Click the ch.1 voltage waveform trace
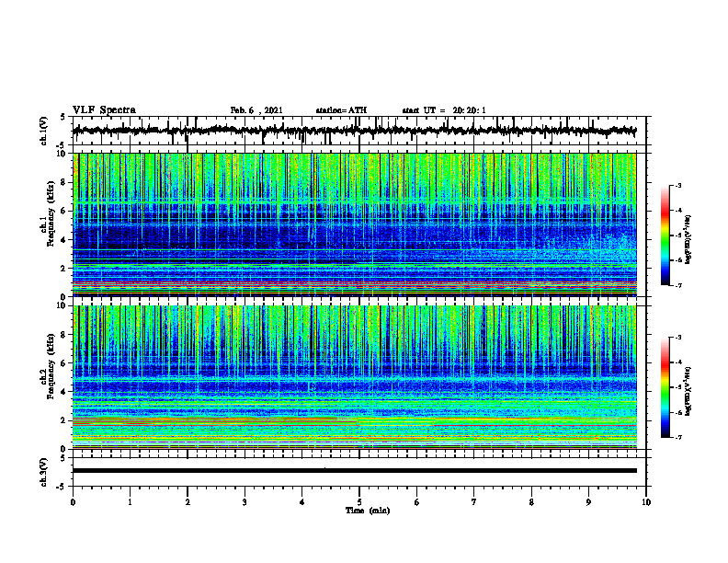Image resolution: width=728 pixels, height=563 pixels. (354, 131)
